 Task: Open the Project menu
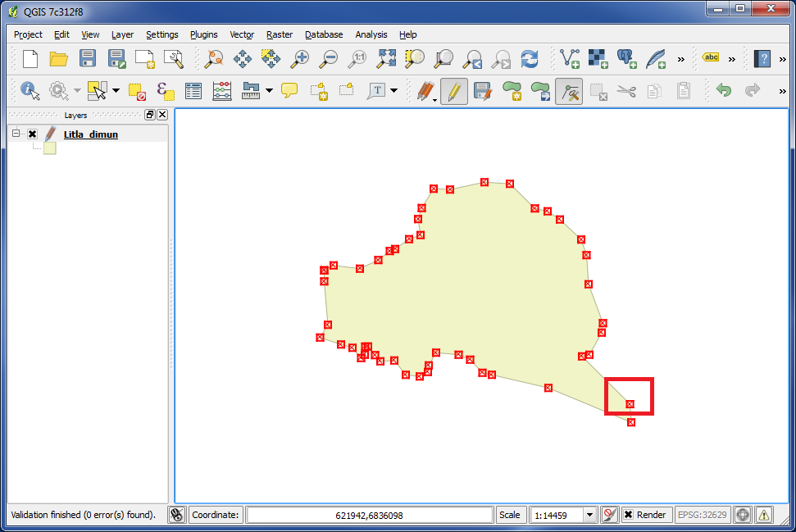click(28, 34)
